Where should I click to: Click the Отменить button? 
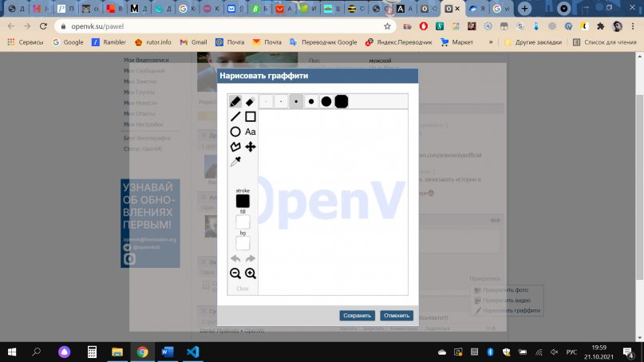pos(397,316)
